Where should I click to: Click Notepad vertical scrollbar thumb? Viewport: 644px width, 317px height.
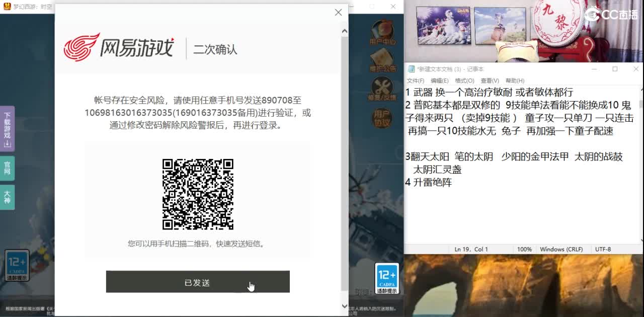(x=641, y=104)
